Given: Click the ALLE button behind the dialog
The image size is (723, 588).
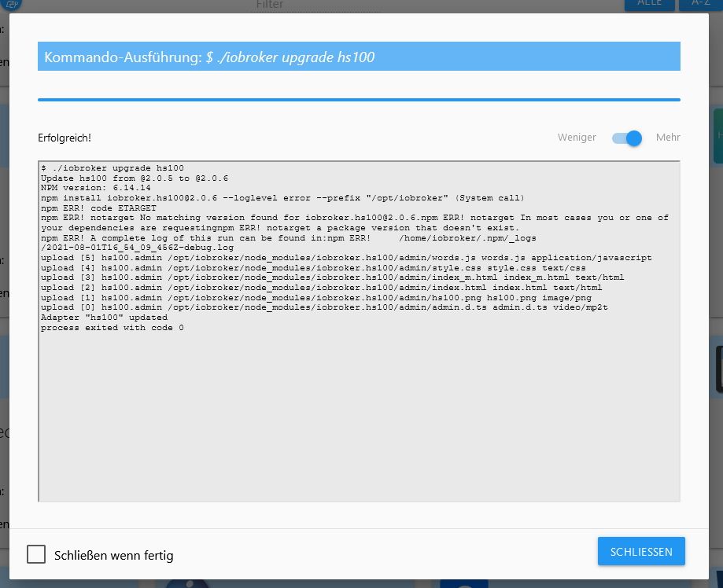Looking at the screenshot, I should [x=649, y=4].
